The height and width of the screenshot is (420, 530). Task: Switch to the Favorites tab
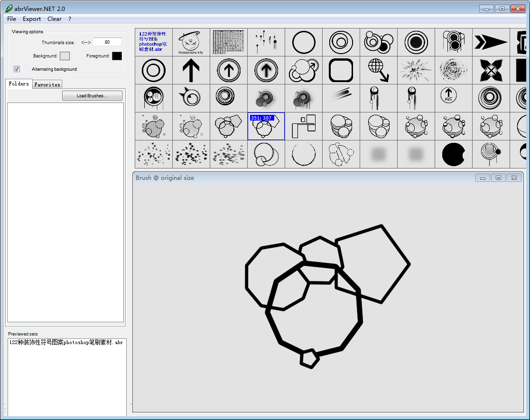tap(47, 84)
